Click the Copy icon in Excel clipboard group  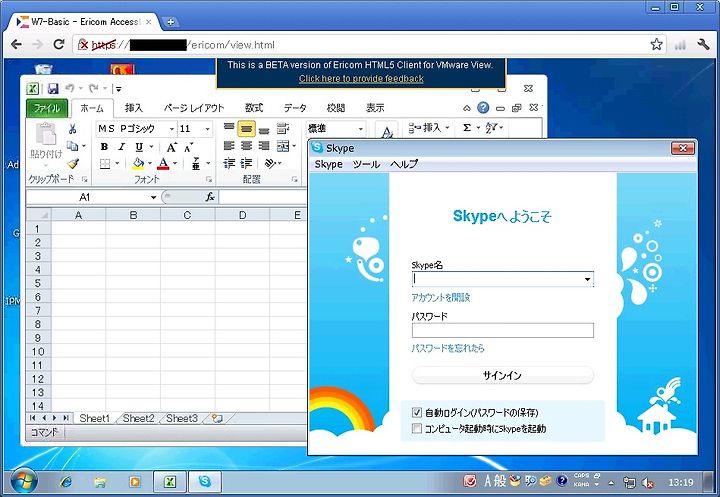72,146
